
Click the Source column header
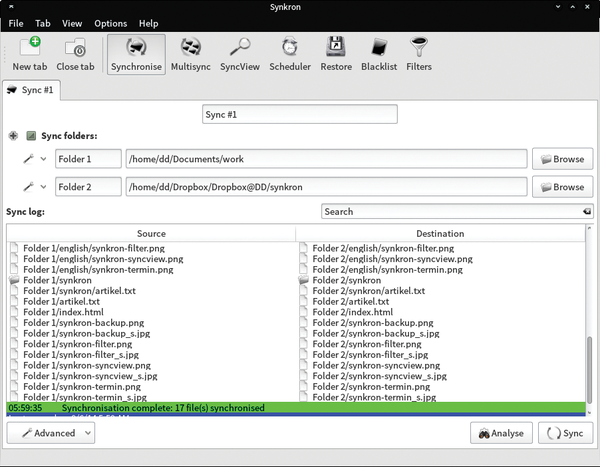[x=151, y=234]
